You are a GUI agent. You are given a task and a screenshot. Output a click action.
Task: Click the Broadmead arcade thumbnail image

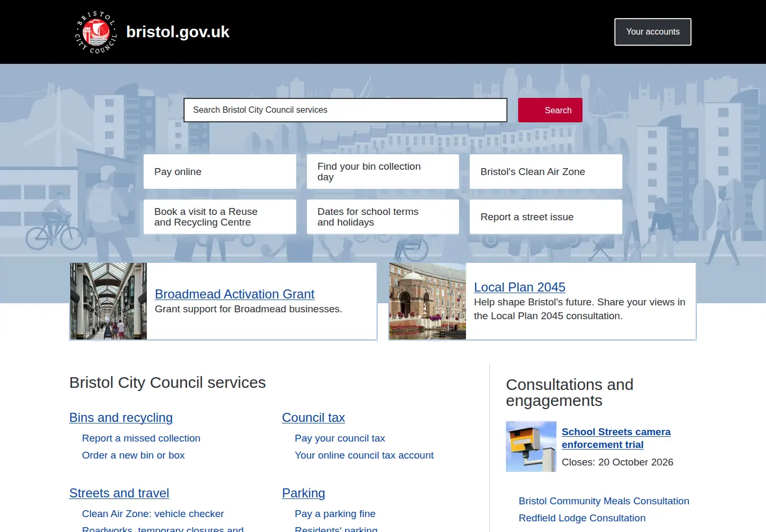(109, 301)
